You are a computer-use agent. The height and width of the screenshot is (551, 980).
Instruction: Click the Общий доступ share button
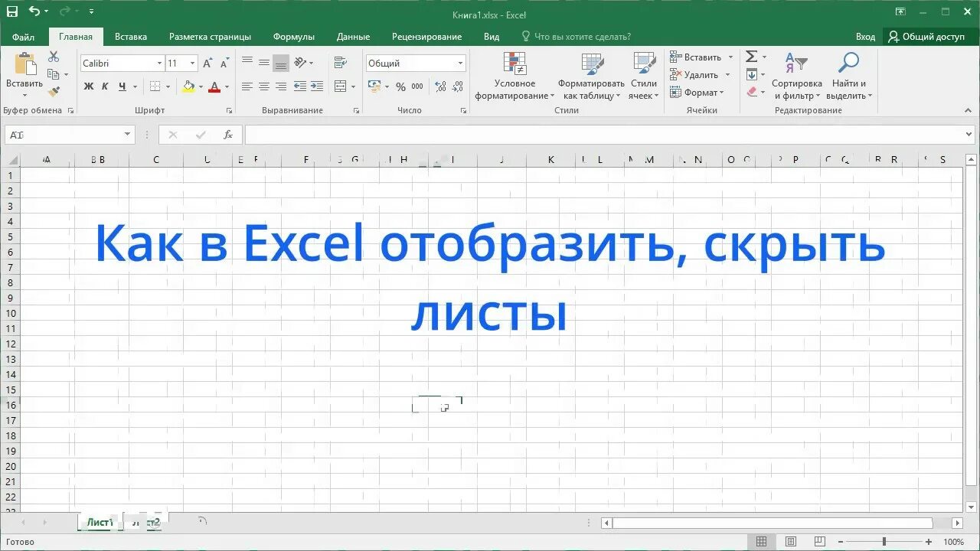927,37
